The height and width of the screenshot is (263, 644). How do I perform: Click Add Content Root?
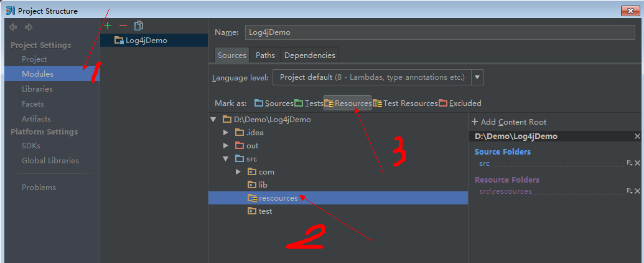[509, 122]
